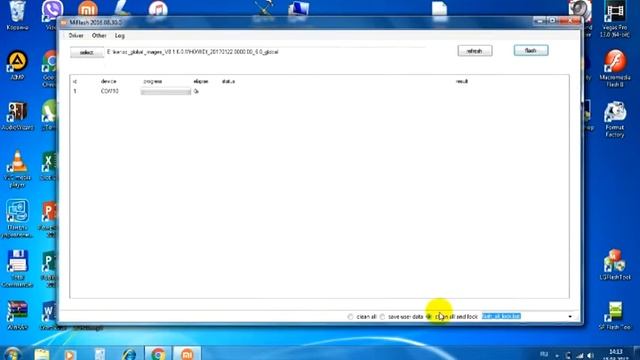
Task: Click the flash button
Action: click(x=531, y=50)
